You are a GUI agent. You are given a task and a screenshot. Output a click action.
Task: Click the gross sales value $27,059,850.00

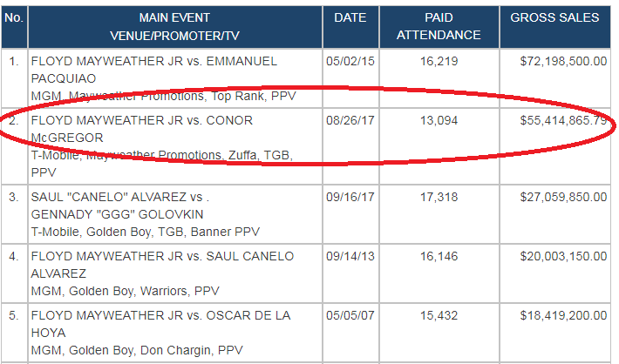point(562,198)
